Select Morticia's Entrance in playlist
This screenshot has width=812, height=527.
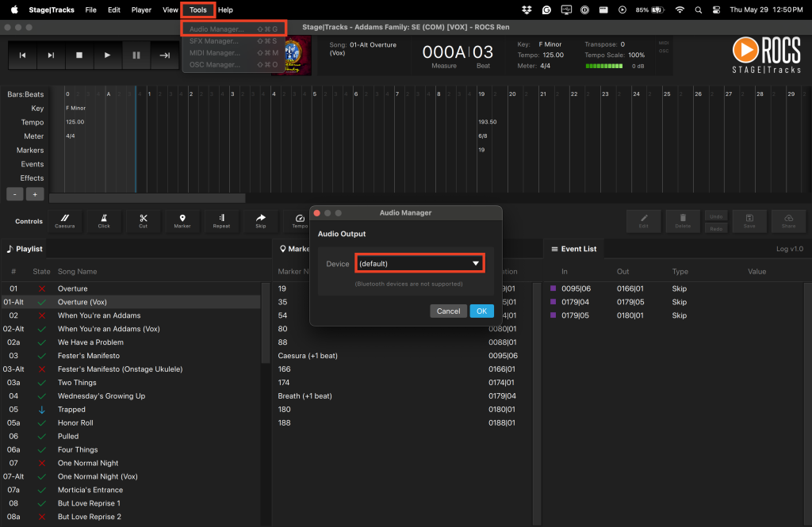coord(131,490)
